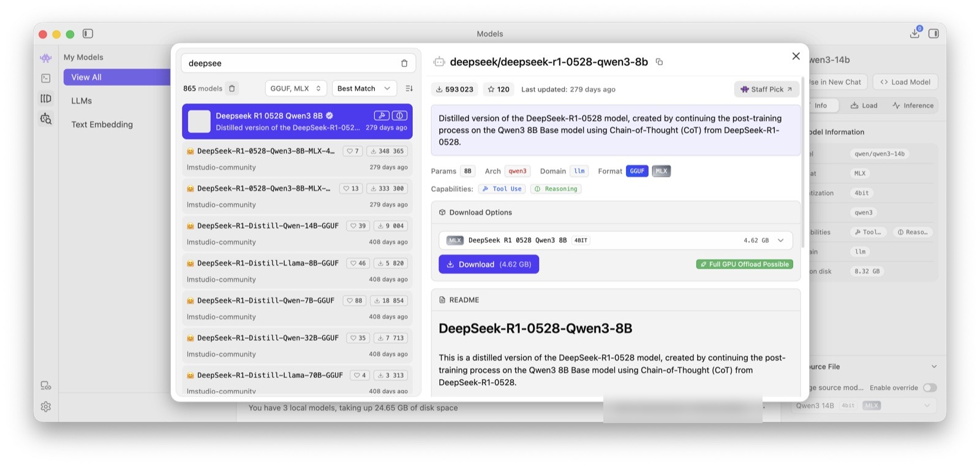Click the Load Model button
The height and width of the screenshot is (466, 980).
coord(905,82)
